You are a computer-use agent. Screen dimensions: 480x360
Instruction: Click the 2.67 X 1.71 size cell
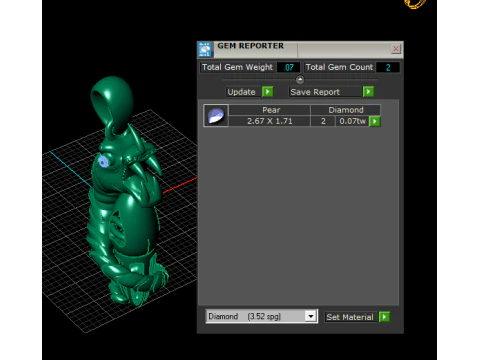pyautogui.click(x=270, y=121)
